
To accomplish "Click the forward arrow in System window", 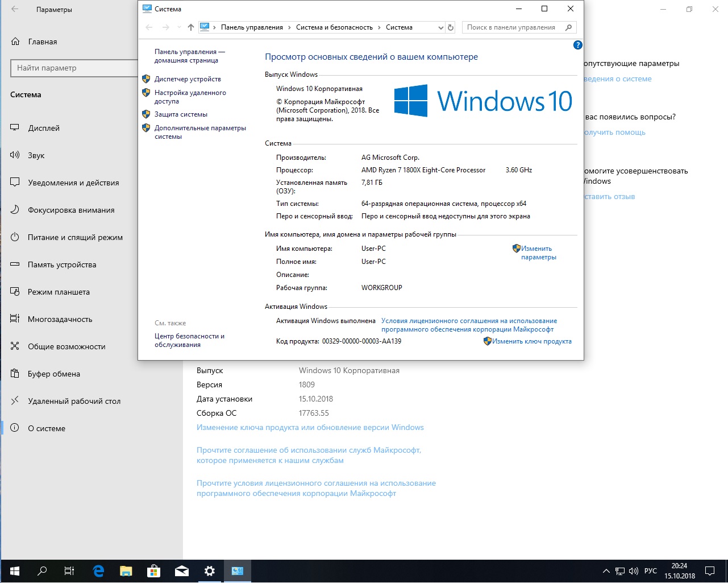I will pos(165,27).
